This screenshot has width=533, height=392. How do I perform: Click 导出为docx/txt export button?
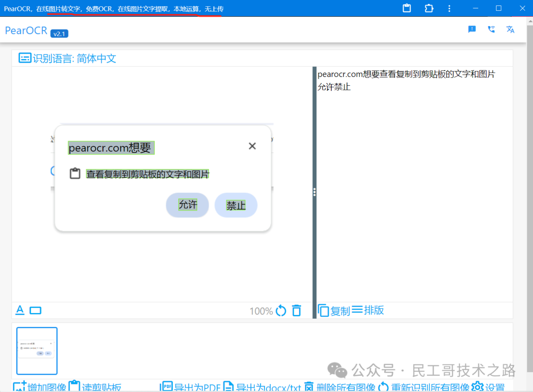click(x=262, y=387)
